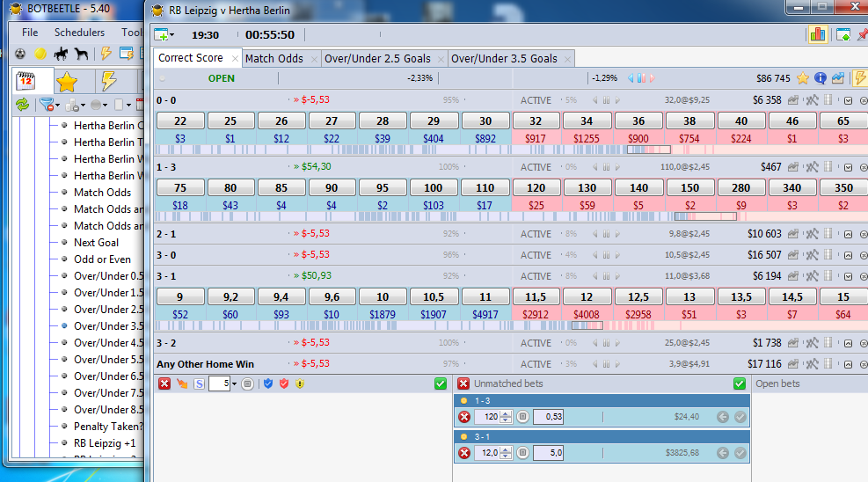Open chart icon in 0 - 0 row
This screenshot has width=868, height=482.
click(793, 100)
